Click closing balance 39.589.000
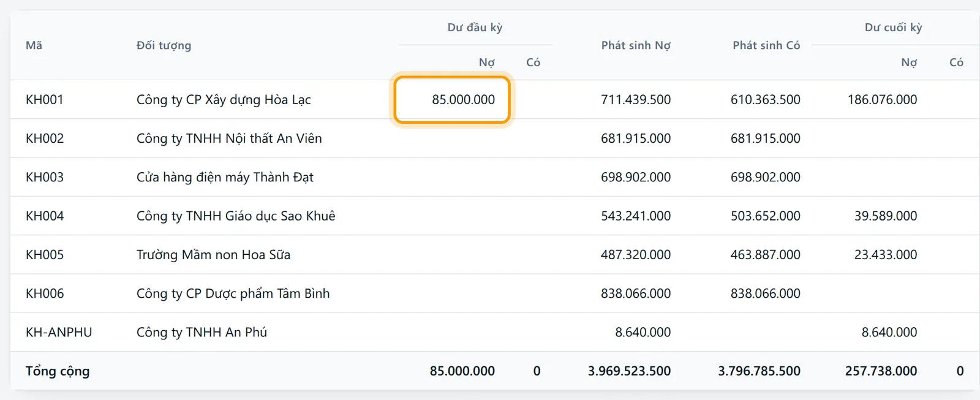The width and height of the screenshot is (980, 400). (x=886, y=216)
